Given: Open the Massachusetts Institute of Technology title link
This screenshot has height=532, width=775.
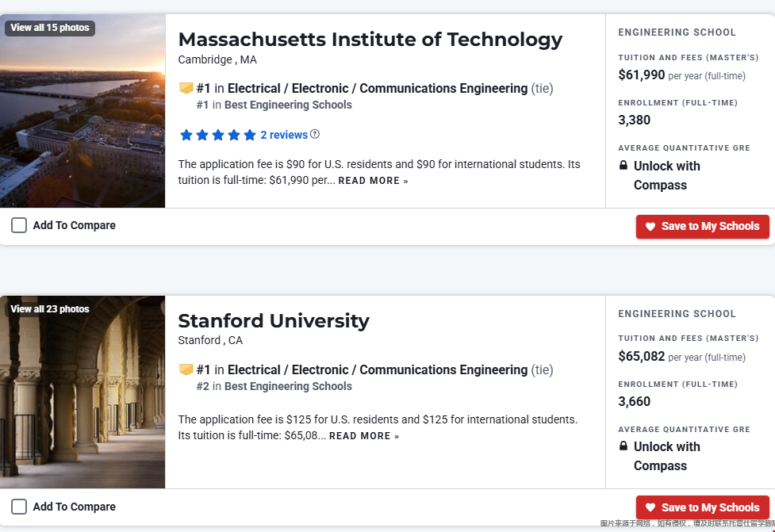Looking at the screenshot, I should click(x=370, y=39).
